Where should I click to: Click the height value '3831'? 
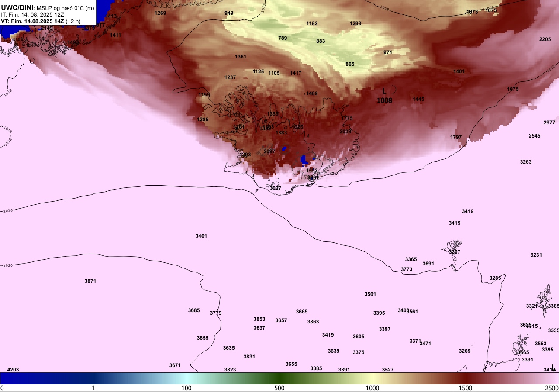click(249, 357)
